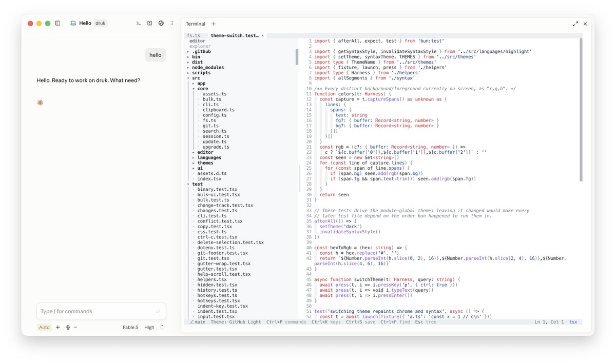The image size is (616, 364).
Task: Open config.ts in the tree
Action: (x=215, y=115)
